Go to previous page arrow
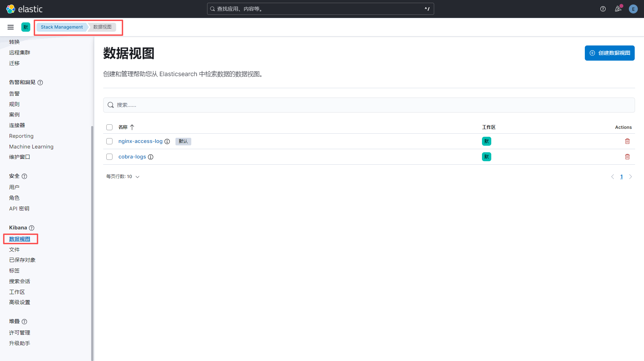The height and width of the screenshot is (361, 644). [612, 177]
